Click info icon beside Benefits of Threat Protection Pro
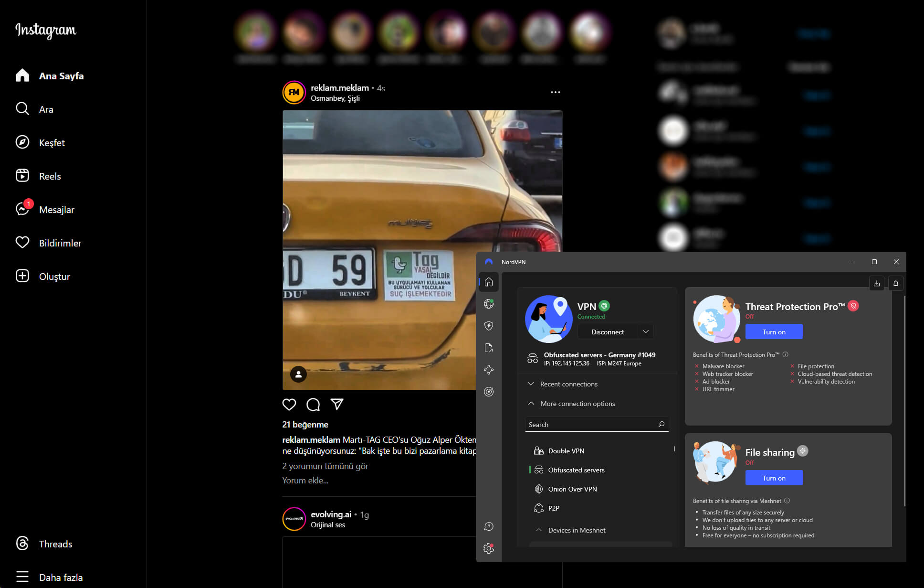 tap(786, 354)
